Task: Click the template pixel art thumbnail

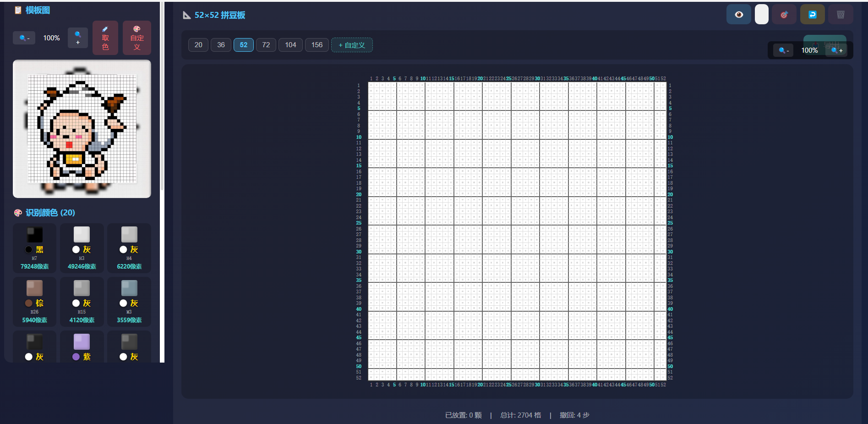Action: (82, 129)
